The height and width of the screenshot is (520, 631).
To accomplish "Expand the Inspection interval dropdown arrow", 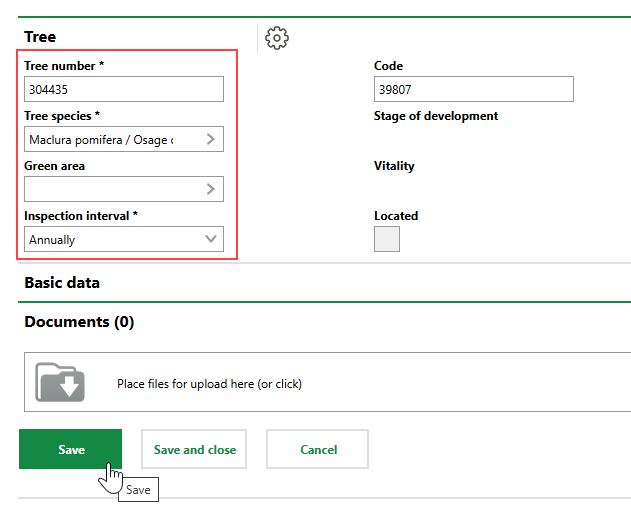I will point(211,239).
